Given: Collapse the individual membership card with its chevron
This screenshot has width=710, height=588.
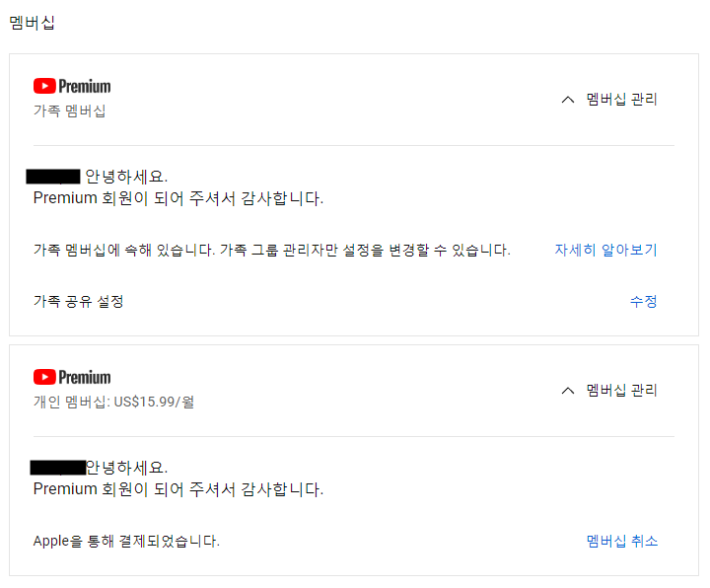Looking at the screenshot, I should point(567,390).
